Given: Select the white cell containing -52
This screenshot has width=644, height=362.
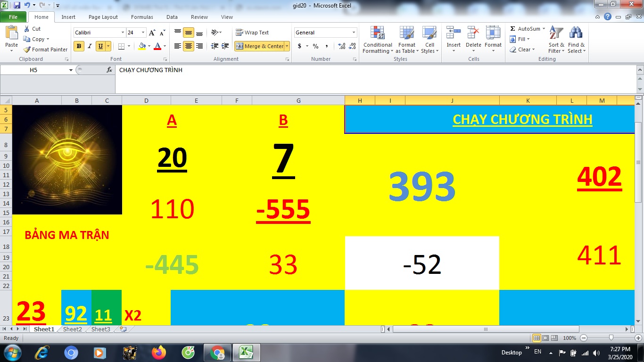Looking at the screenshot, I should [422, 263].
